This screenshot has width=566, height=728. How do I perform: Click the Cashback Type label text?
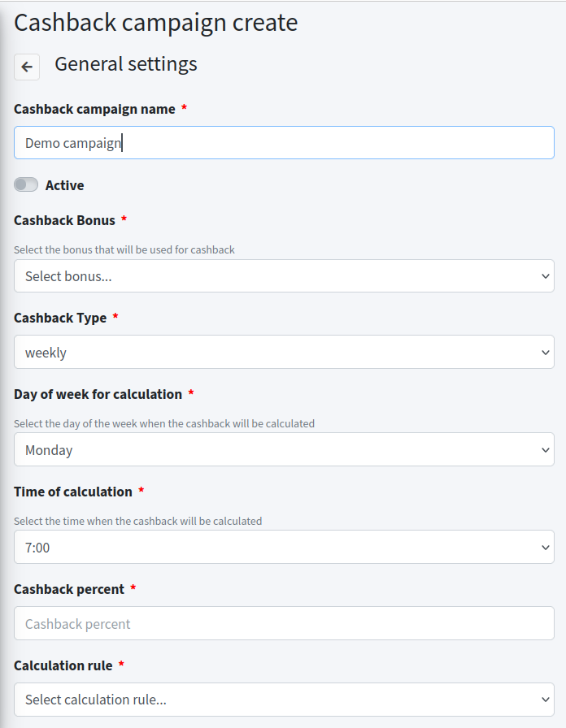tap(60, 318)
